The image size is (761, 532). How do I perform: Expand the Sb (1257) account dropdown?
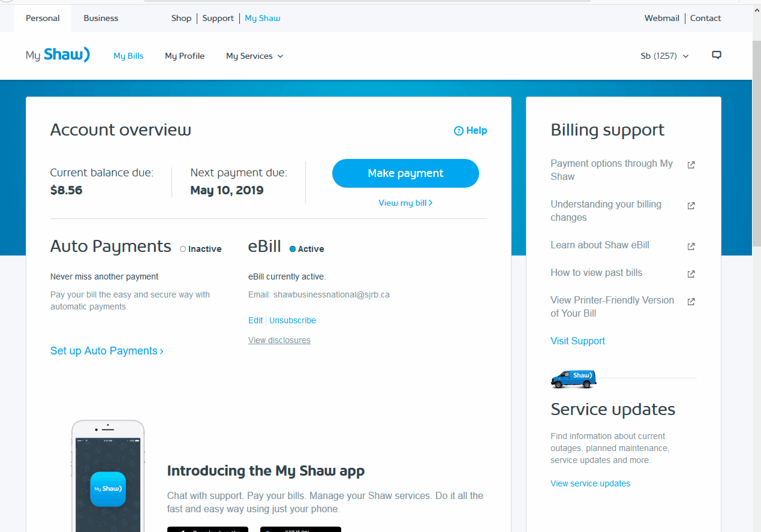(664, 55)
